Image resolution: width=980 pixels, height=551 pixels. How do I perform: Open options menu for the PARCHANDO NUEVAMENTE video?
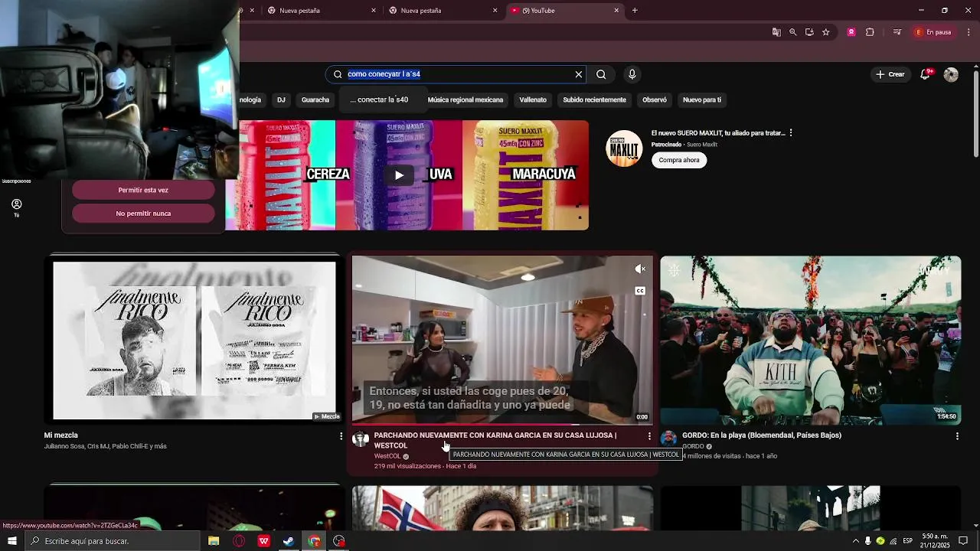pos(649,436)
